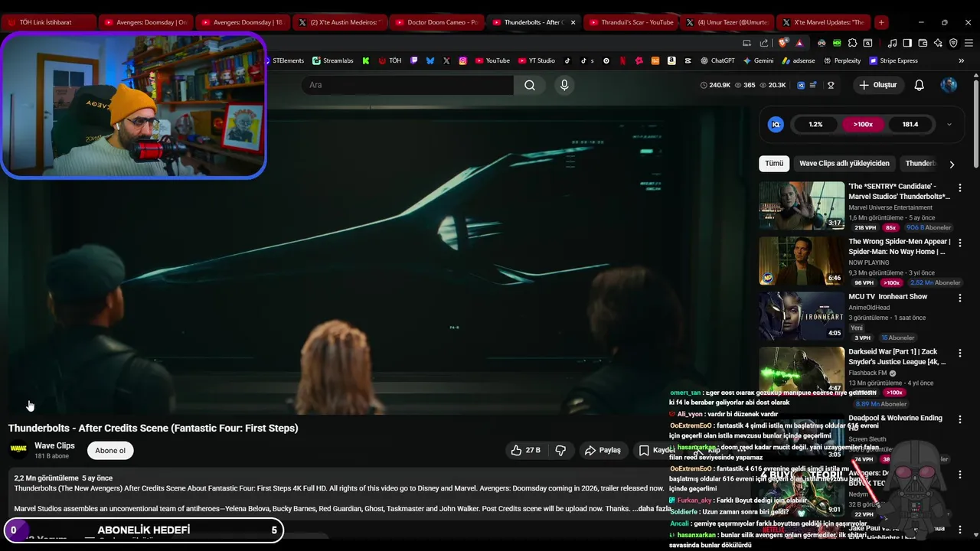Viewport: 980px width, 551px height.
Task: Open options for Deadpool & Wolverine Ending
Action: pos(959,419)
